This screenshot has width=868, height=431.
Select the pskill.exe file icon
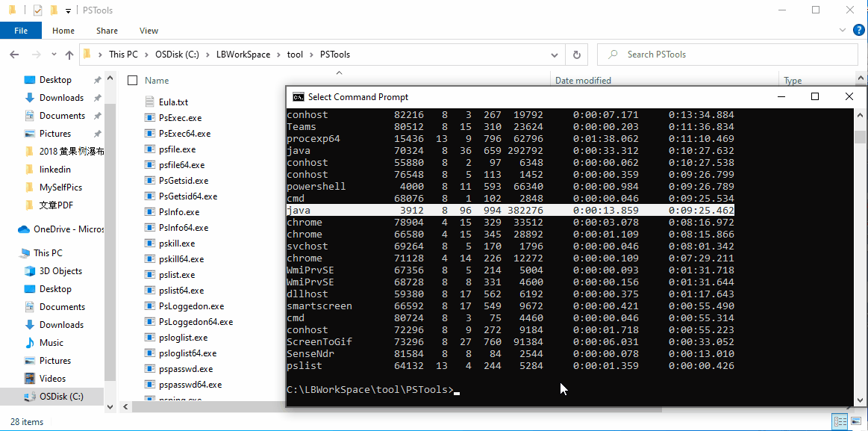click(x=150, y=244)
